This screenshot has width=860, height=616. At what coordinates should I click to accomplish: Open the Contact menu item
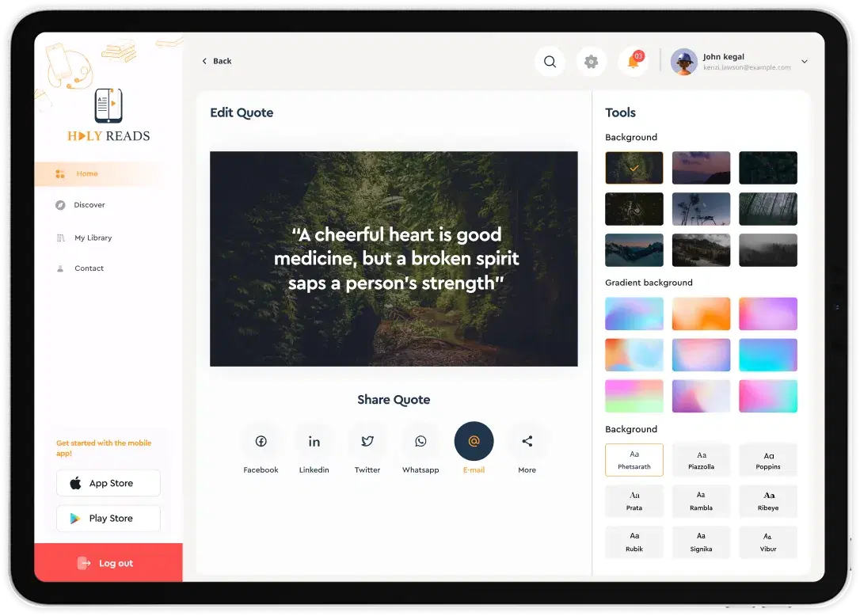coord(80,268)
